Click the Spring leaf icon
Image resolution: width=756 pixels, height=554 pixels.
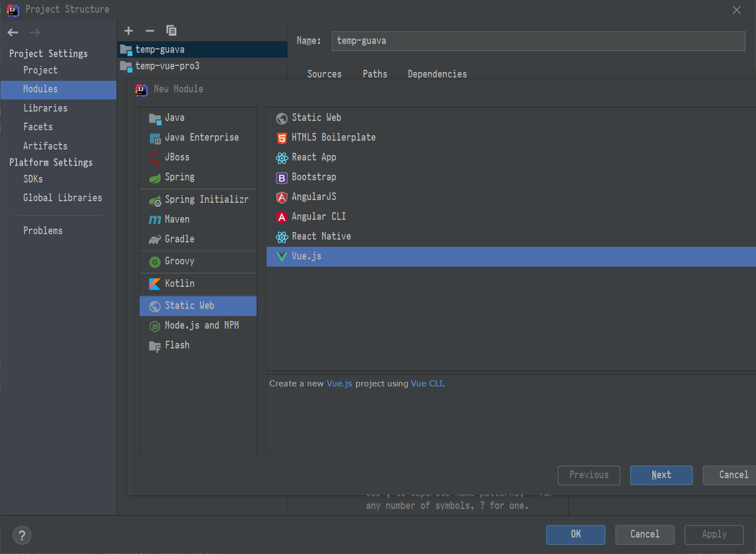tap(155, 178)
